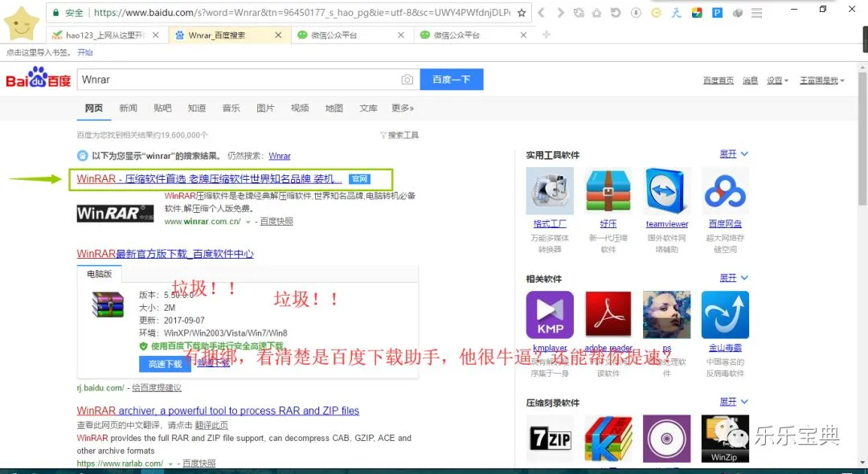Screen dimensions: 868x474
Task: Open the kmplayer KMP icon
Action: (x=550, y=315)
